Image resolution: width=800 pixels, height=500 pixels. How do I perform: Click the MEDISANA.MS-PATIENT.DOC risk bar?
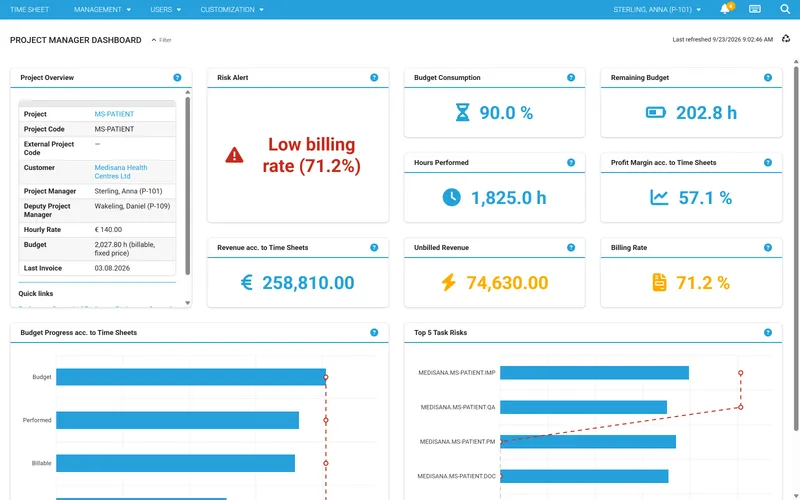tap(584, 476)
